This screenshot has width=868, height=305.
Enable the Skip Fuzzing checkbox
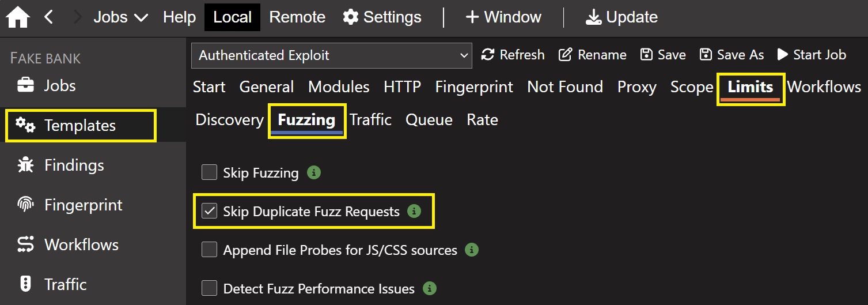click(x=209, y=172)
